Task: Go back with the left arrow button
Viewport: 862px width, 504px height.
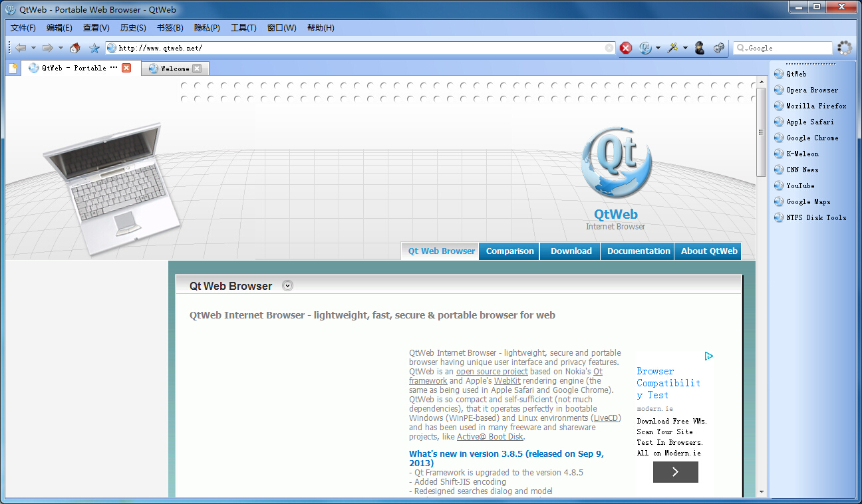Action: 21,48
